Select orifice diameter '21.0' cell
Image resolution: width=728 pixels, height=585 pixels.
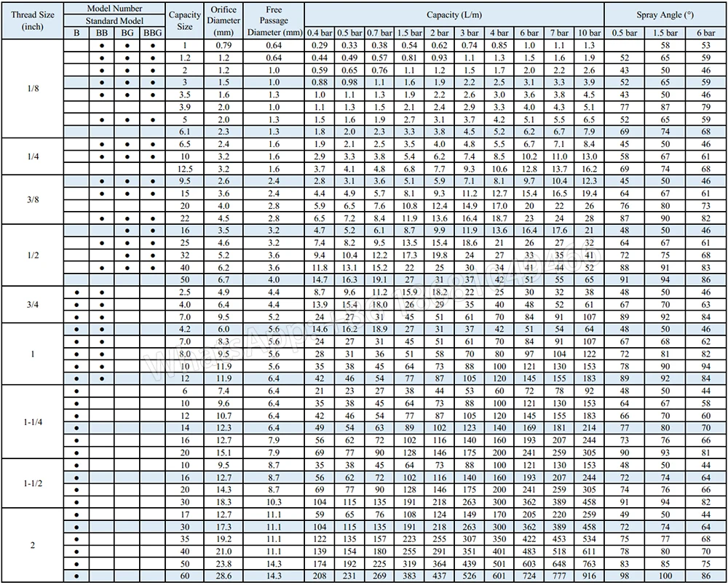[x=223, y=551]
